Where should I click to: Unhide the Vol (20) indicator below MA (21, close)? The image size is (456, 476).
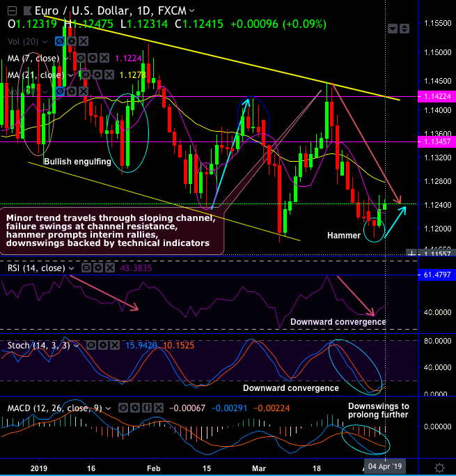coord(60,91)
